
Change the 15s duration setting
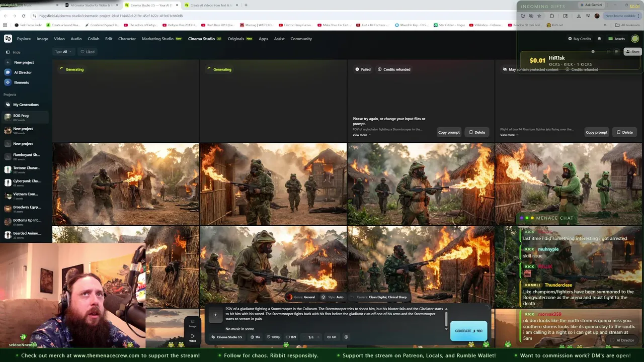255,337
